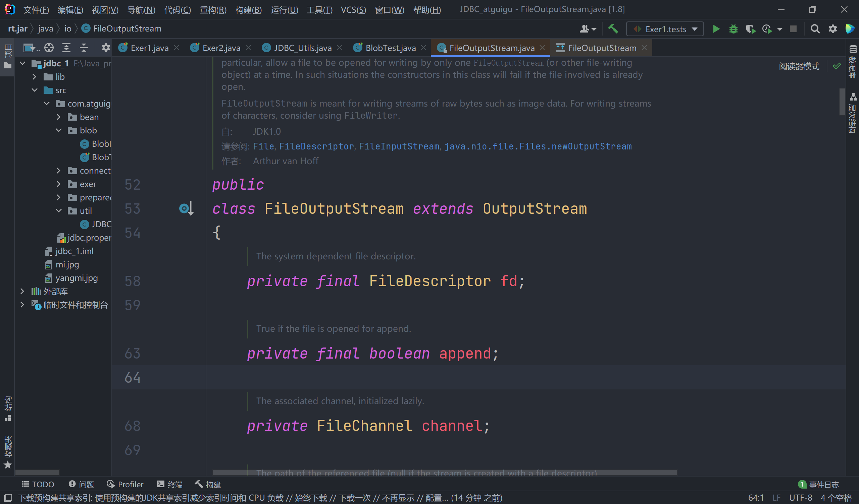This screenshot has height=504, width=859.
Task: Run with coverage shield icon
Action: pos(750,29)
